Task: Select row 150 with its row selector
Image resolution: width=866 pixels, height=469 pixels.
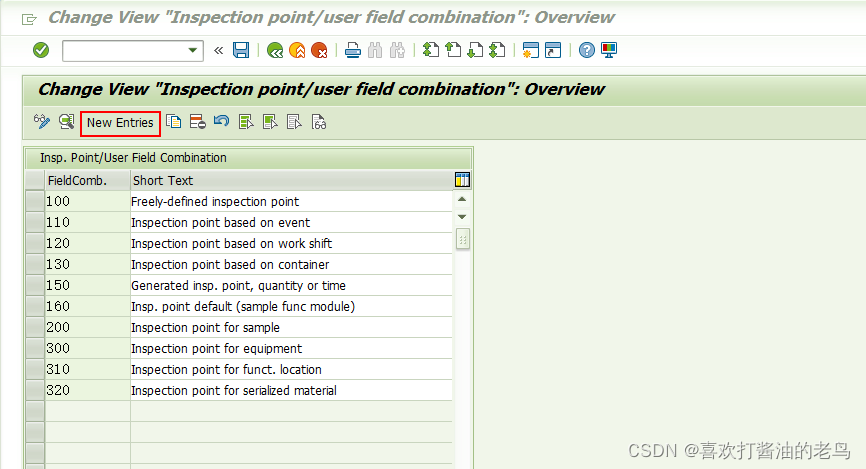Action: (35, 286)
